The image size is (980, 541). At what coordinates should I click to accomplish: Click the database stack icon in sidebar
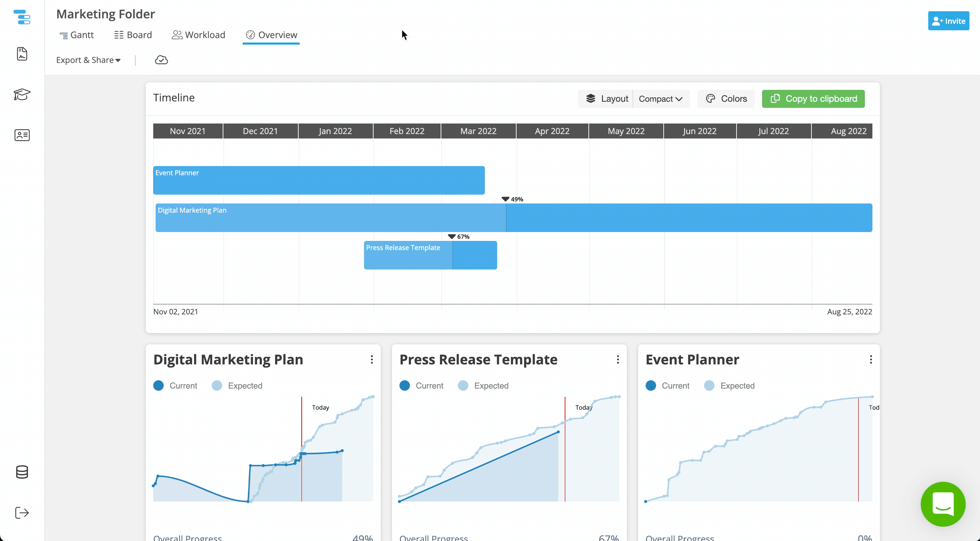22,472
